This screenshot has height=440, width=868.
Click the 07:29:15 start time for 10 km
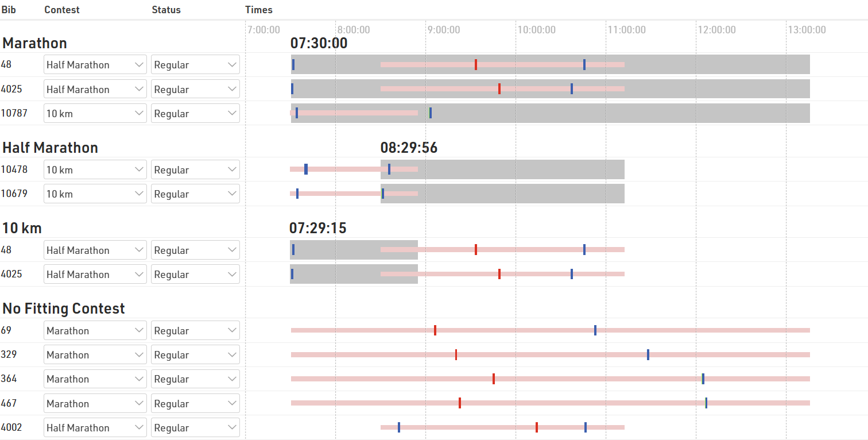[x=318, y=228]
